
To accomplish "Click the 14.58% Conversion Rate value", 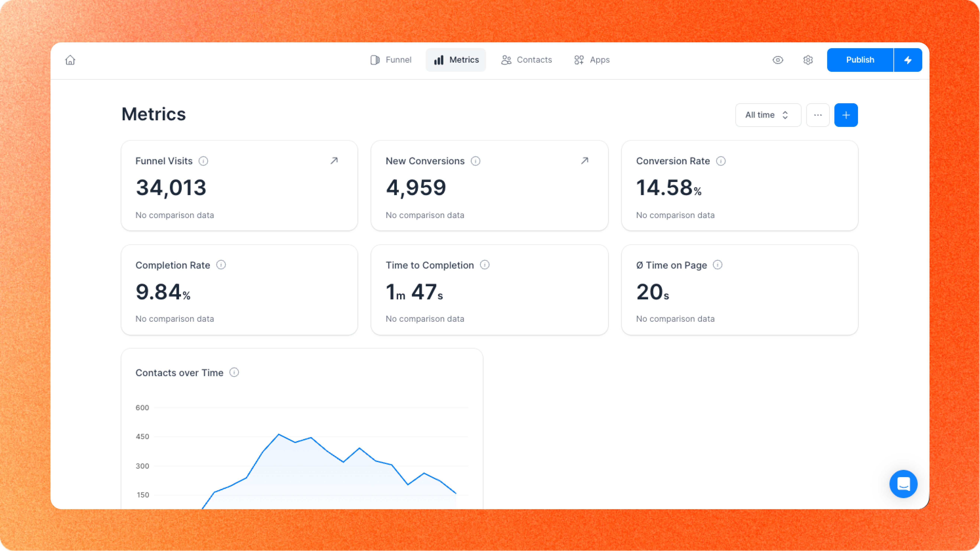I will click(x=669, y=188).
